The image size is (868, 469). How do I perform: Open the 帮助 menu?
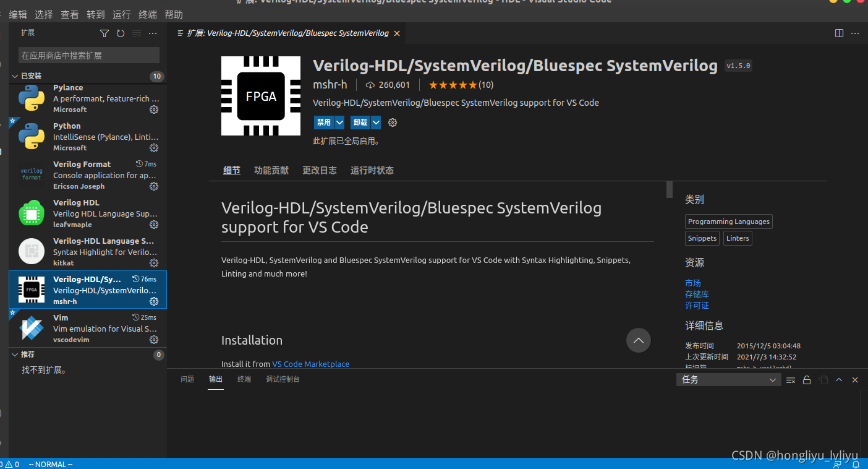pyautogui.click(x=174, y=14)
